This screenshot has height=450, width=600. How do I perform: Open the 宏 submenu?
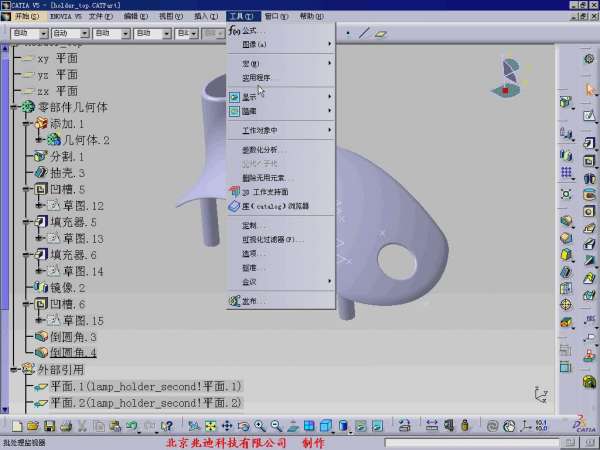pyautogui.click(x=281, y=64)
